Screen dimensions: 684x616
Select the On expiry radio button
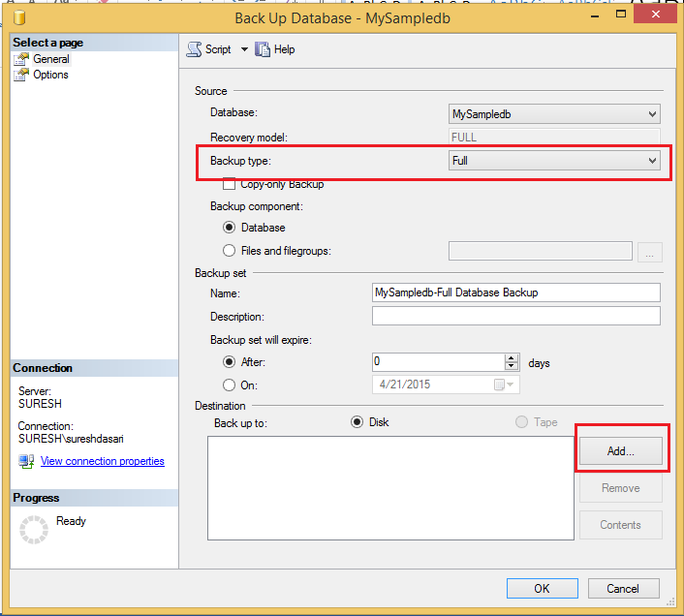(229, 385)
